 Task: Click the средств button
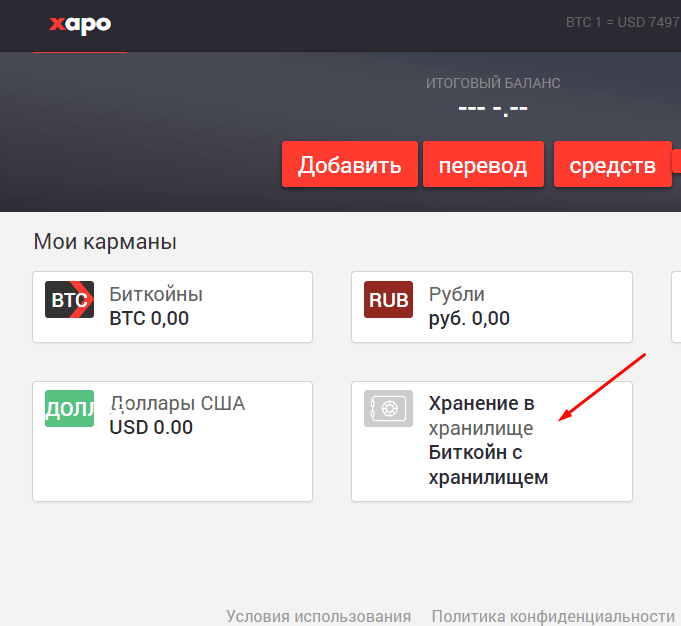613,164
